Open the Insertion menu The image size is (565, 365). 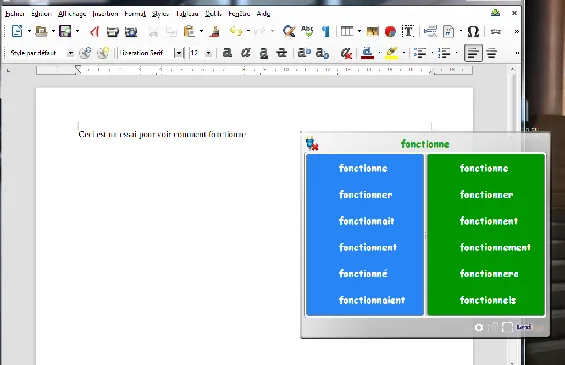click(105, 14)
